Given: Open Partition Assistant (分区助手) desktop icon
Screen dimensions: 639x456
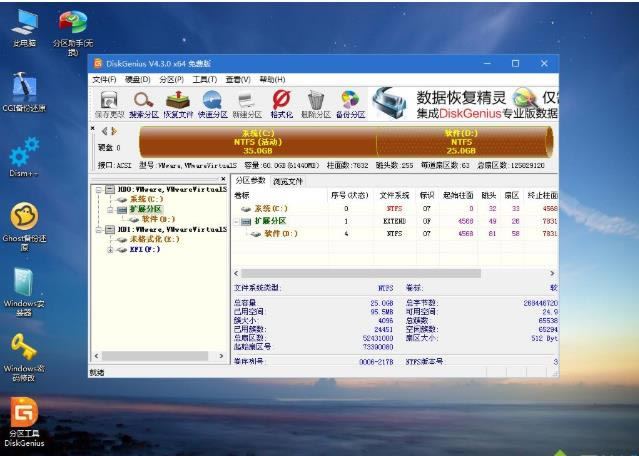Looking at the screenshot, I should point(73,33).
